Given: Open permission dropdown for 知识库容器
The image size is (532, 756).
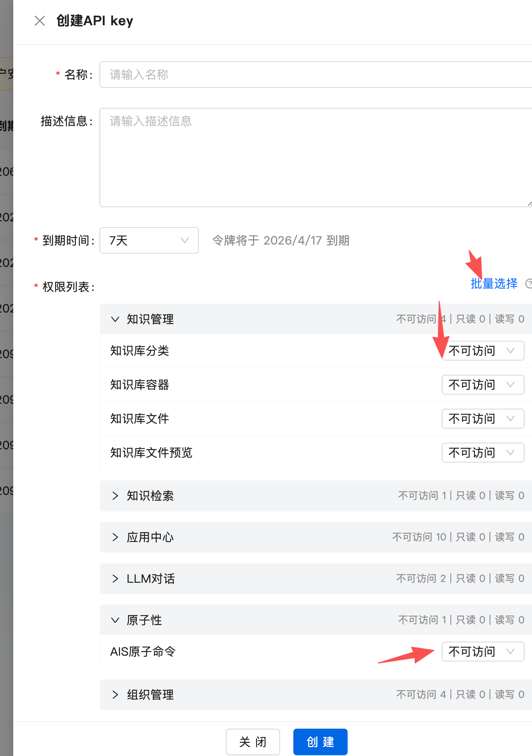Looking at the screenshot, I should coord(483,385).
